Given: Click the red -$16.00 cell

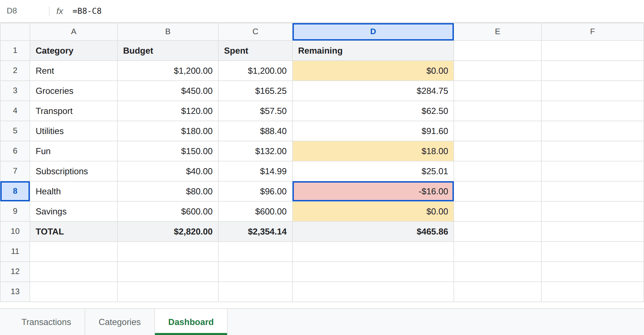Looking at the screenshot, I should click(x=373, y=191).
